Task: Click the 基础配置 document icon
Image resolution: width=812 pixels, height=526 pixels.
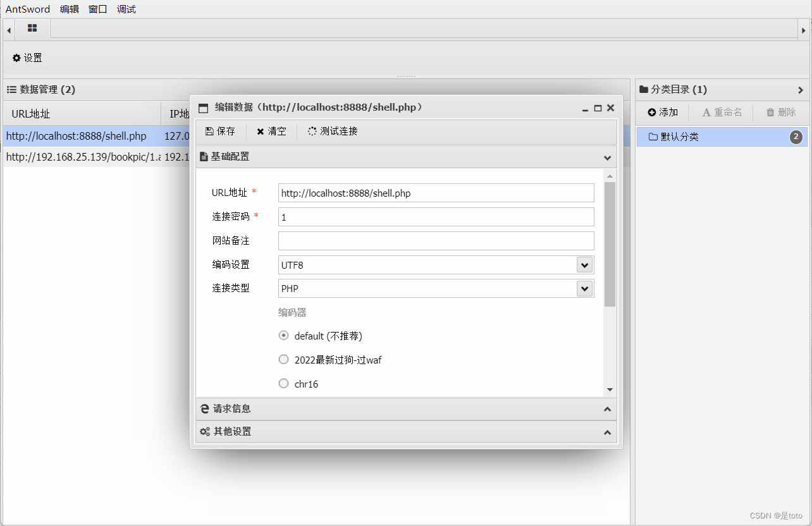Action: click(x=204, y=157)
